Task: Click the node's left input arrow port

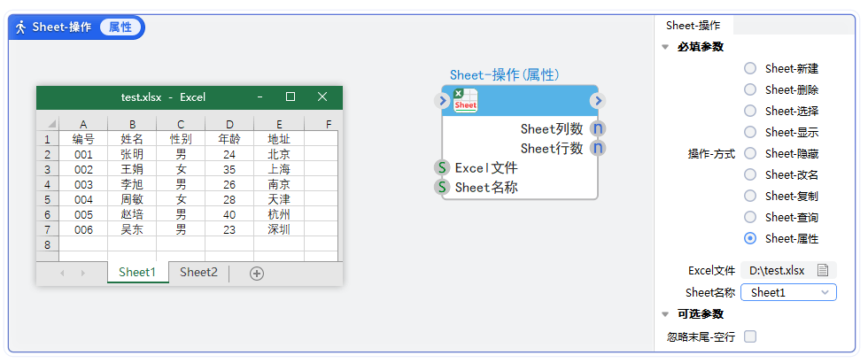Action: pyautogui.click(x=444, y=101)
